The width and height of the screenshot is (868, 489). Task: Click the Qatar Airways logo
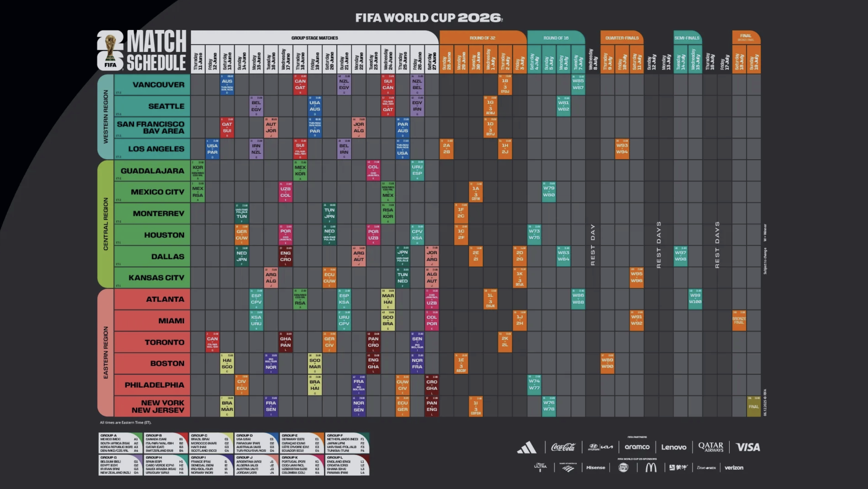point(711,447)
